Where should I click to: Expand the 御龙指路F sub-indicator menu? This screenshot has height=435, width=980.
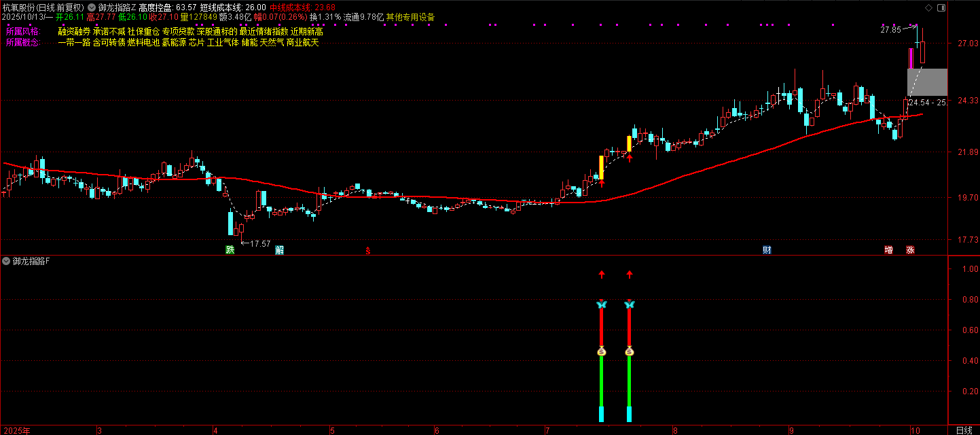click(6, 261)
